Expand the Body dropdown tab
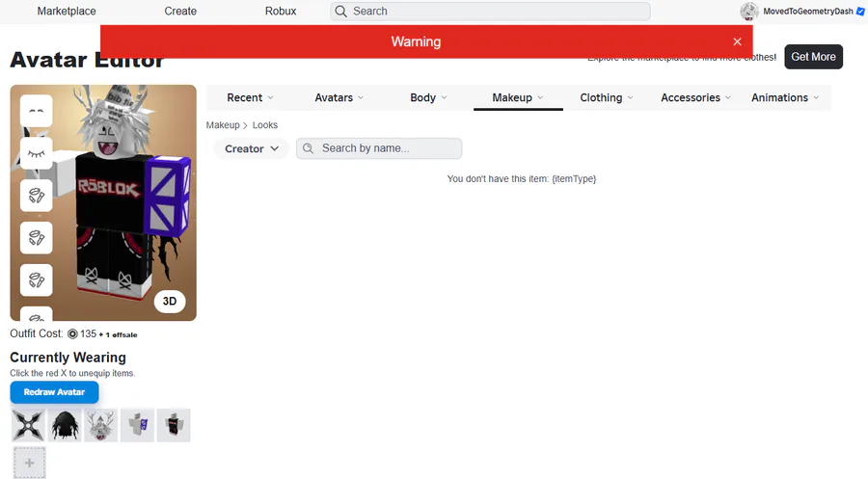The image size is (868, 479). point(428,98)
